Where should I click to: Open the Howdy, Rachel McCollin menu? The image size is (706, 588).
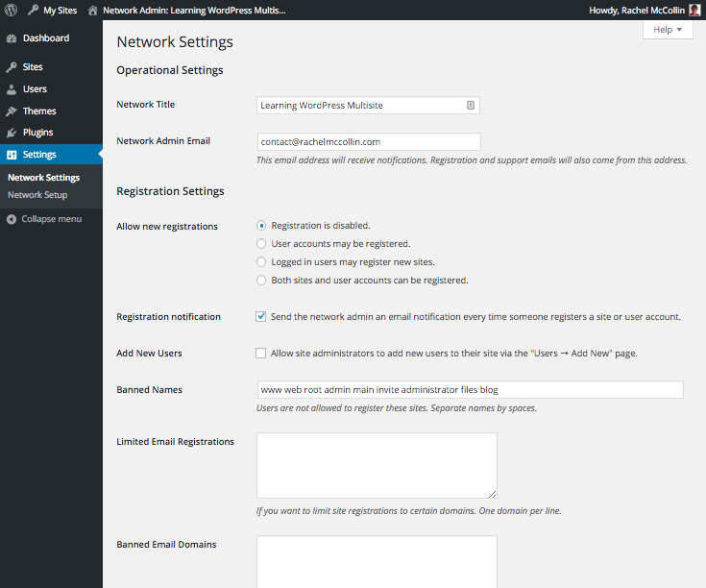[x=636, y=11]
